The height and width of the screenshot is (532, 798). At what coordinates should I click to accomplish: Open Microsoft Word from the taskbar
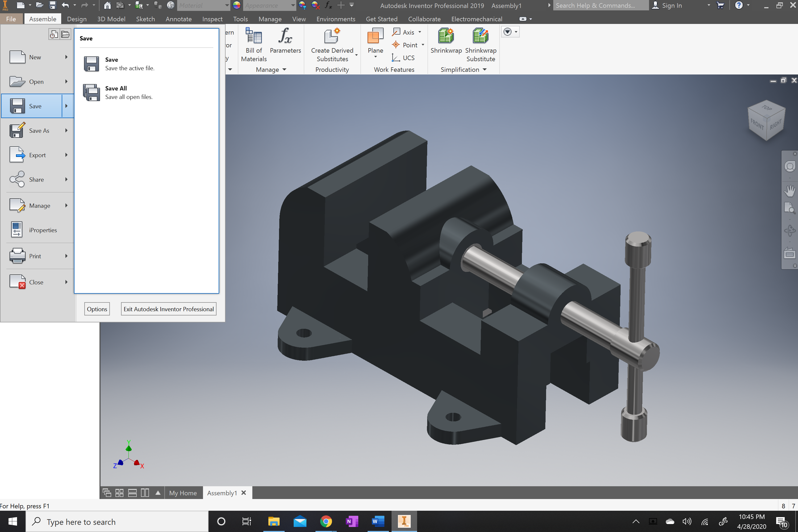(378, 521)
